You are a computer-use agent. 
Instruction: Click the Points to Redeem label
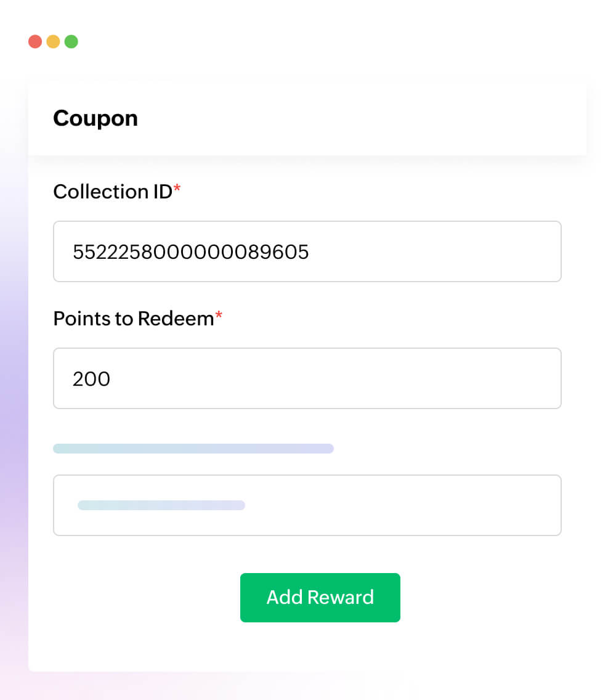click(133, 319)
